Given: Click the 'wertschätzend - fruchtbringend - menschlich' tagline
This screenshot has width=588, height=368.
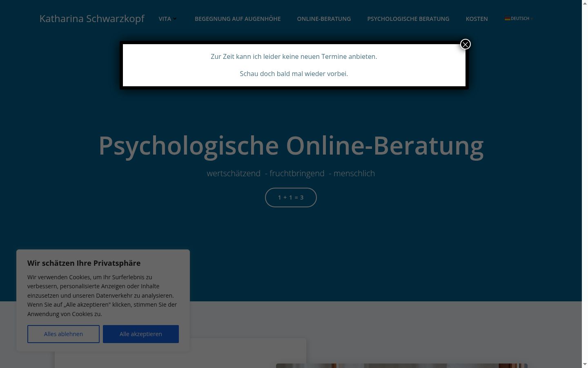Looking at the screenshot, I should tap(291, 173).
